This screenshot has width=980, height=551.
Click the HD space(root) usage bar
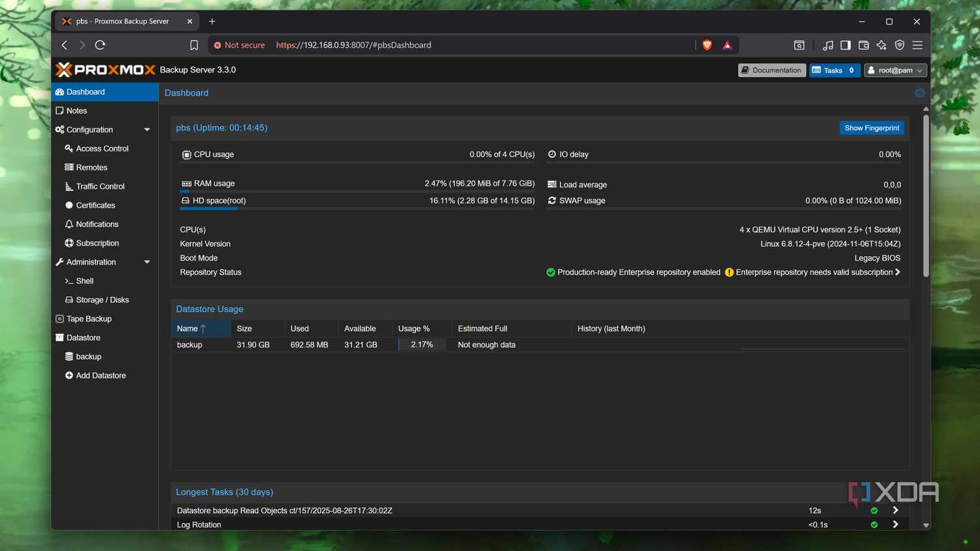[357, 209]
